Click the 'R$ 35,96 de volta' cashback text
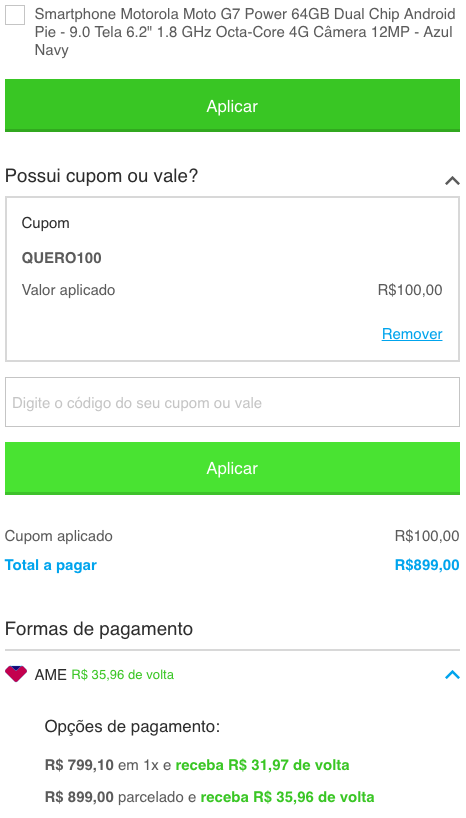Image resolution: width=466 pixels, height=818 pixels. (x=123, y=675)
